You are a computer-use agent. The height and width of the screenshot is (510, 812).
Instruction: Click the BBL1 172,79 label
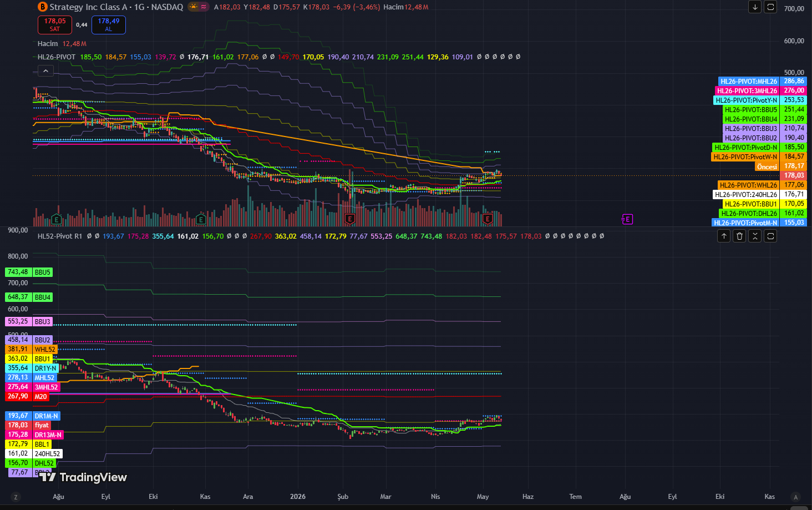29,445
